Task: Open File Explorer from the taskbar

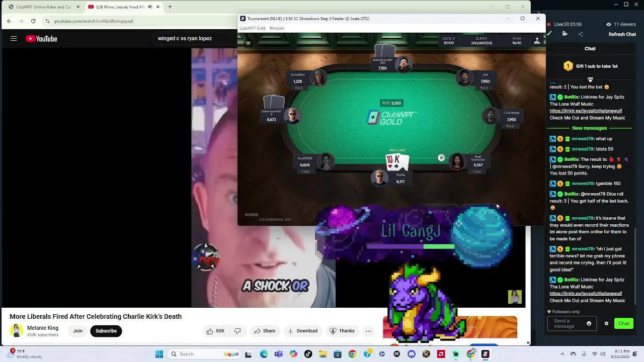Action: [323, 354]
